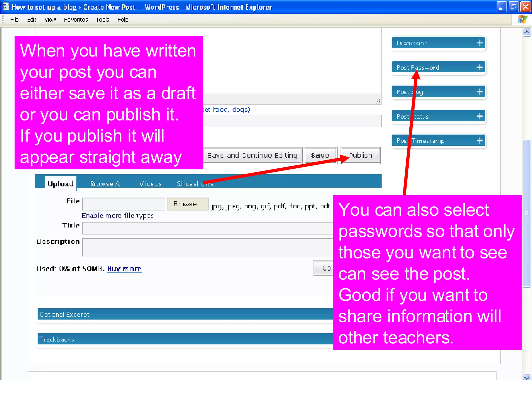Click the scrollbar up arrow
Screen dimensions: 532x399
coord(527,32)
